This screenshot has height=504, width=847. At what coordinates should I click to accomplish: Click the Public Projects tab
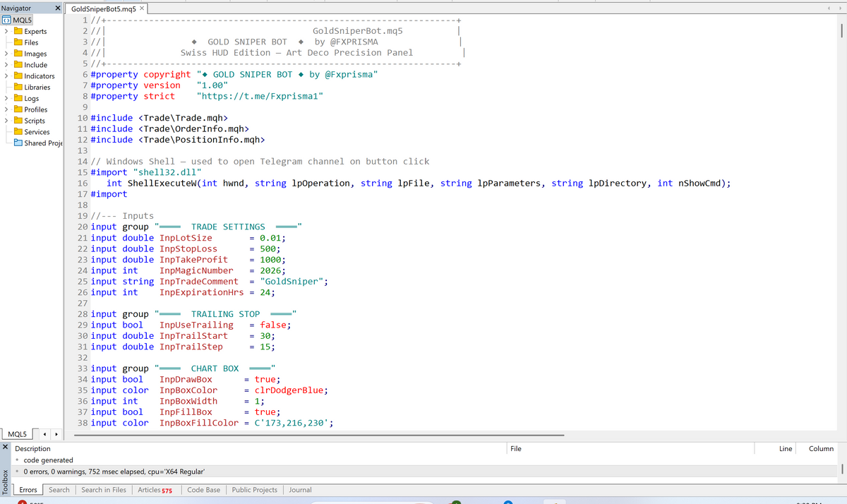(254, 489)
